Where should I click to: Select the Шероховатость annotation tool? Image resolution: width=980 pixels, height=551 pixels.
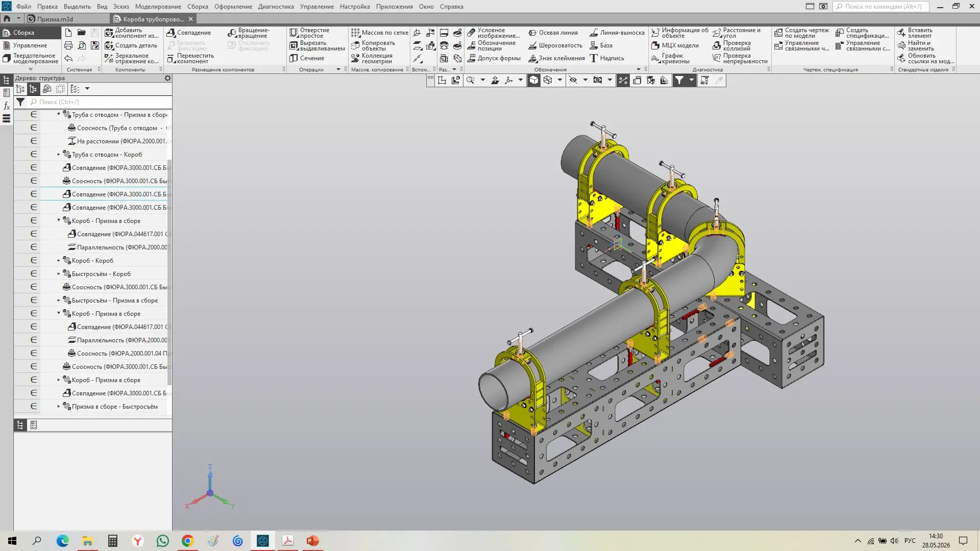pos(555,45)
